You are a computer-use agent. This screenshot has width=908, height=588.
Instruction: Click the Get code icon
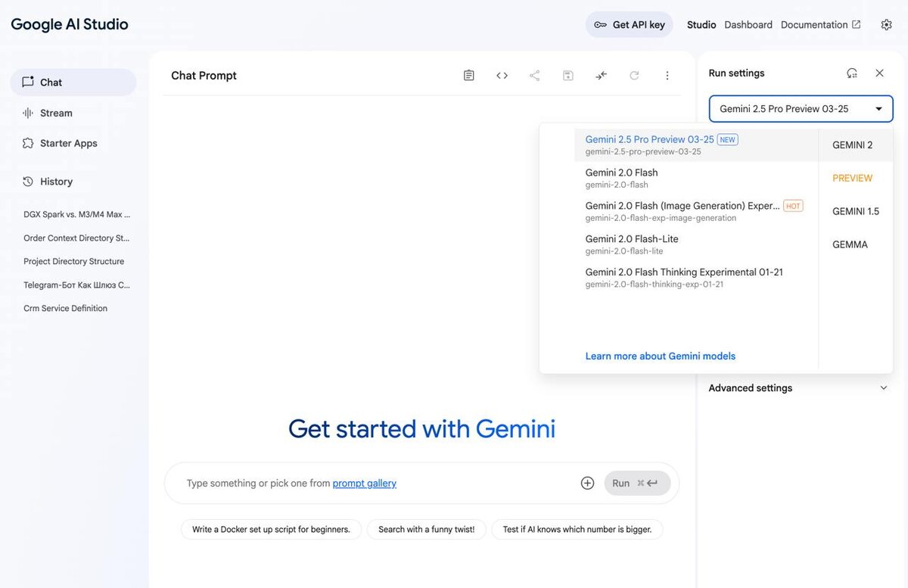point(502,76)
